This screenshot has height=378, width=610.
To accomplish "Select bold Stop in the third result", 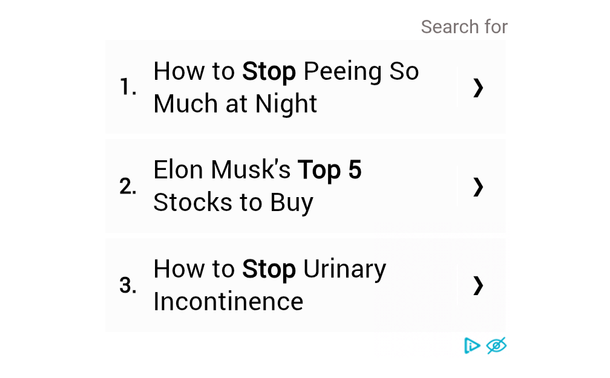I will click(269, 270).
